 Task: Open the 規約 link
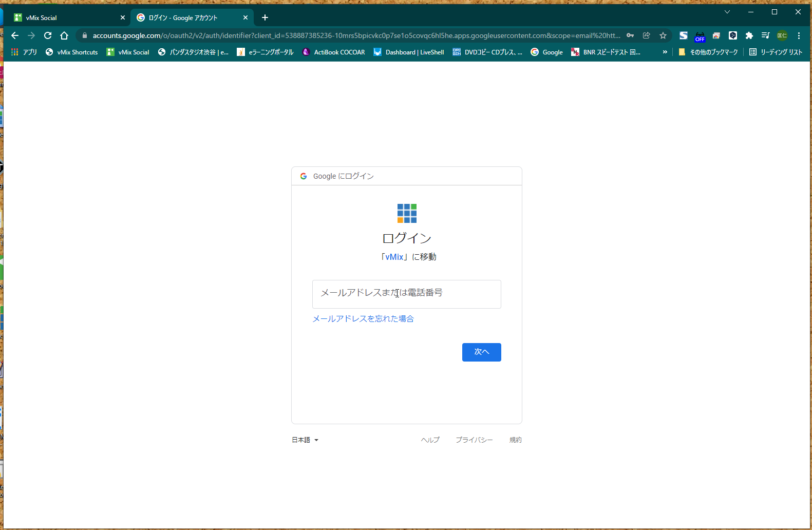516,440
